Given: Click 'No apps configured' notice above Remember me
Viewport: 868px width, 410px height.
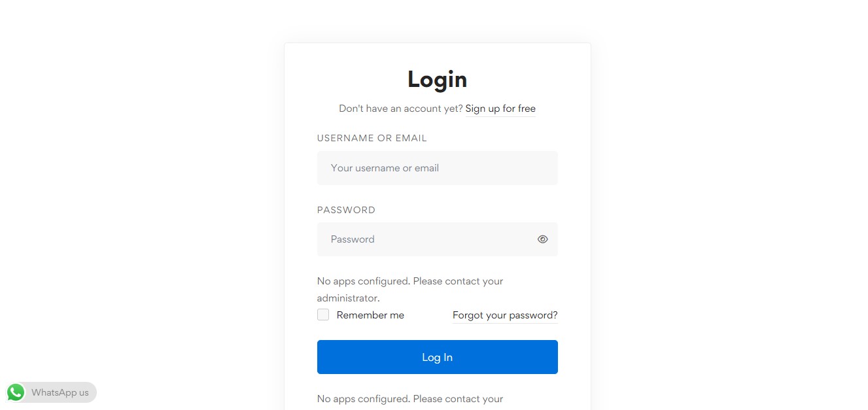Looking at the screenshot, I should (x=409, y=281).
